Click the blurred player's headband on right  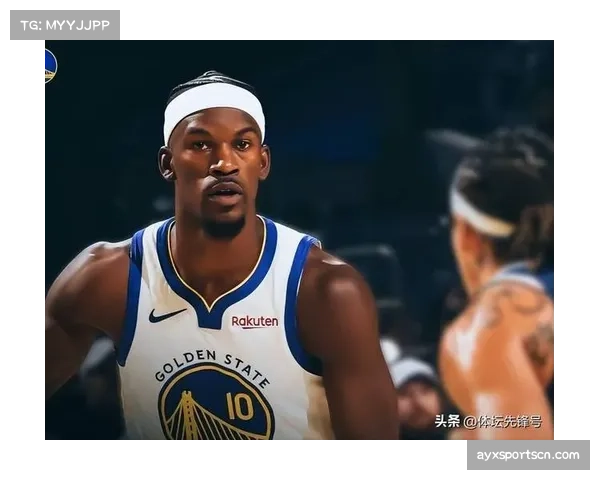pos(480,214)
